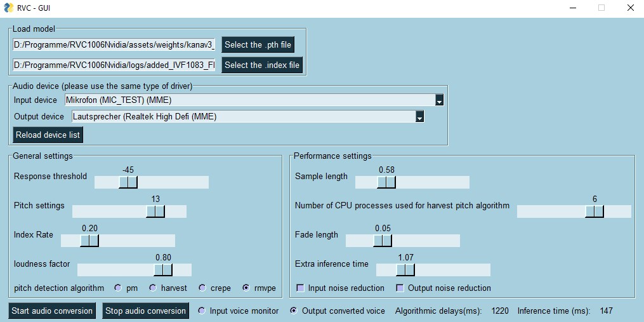The width and height of the screenshot is (644, 322).
Task: Click Select the .pth file button
Action: pyautogui.click(x=258, y=45)
